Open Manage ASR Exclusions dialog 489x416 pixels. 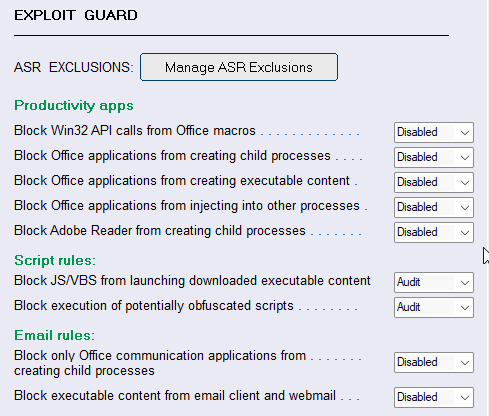click(239, 67)
